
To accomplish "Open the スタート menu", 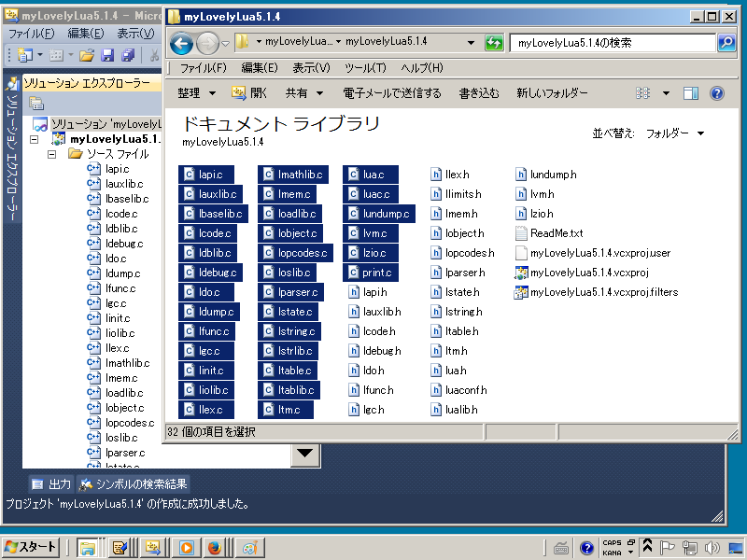I will point(31,547).
